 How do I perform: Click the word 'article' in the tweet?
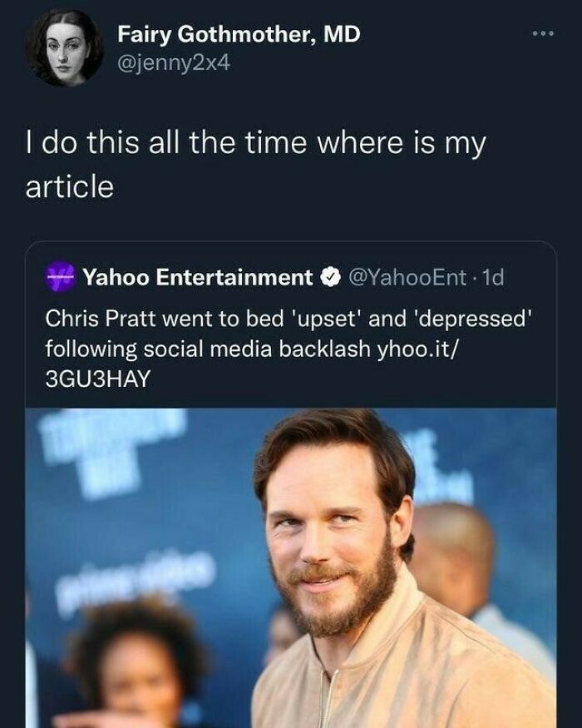click(x=70, y=186)
